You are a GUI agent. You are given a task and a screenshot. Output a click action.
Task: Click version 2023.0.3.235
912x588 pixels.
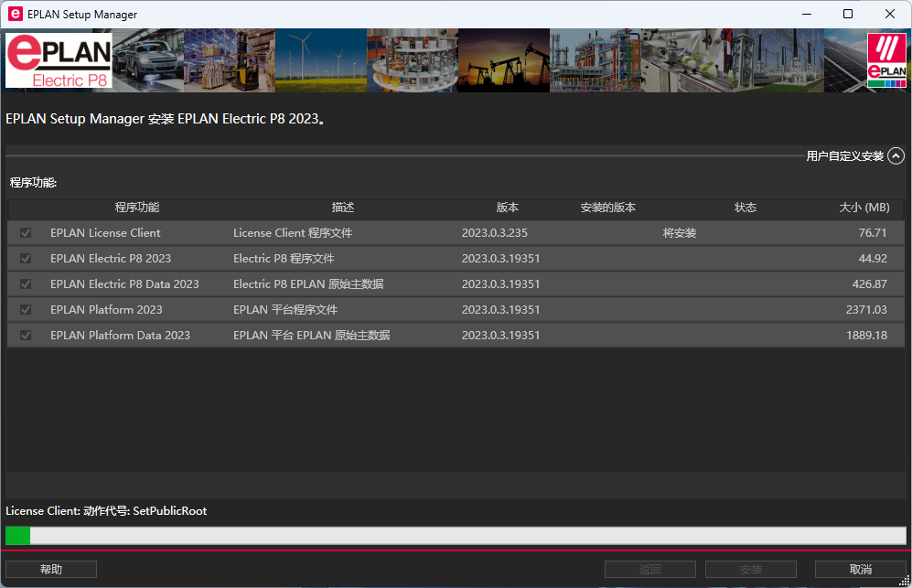click(494, 232)
